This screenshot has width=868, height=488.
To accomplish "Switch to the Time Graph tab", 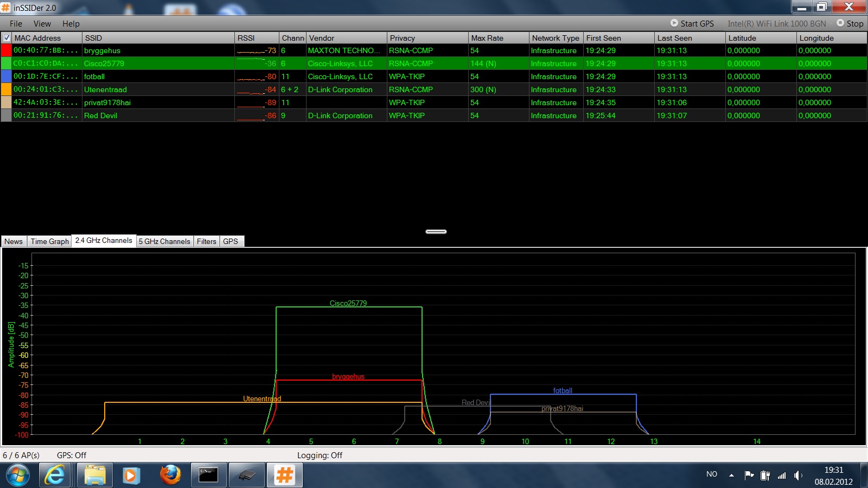I will click(49, 241).
